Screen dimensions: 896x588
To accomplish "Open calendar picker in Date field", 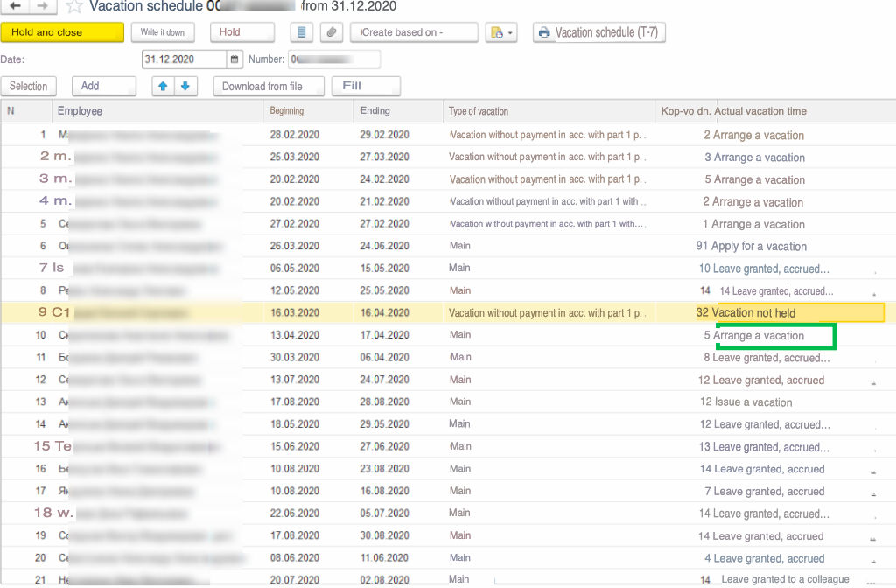I will 234,59.
